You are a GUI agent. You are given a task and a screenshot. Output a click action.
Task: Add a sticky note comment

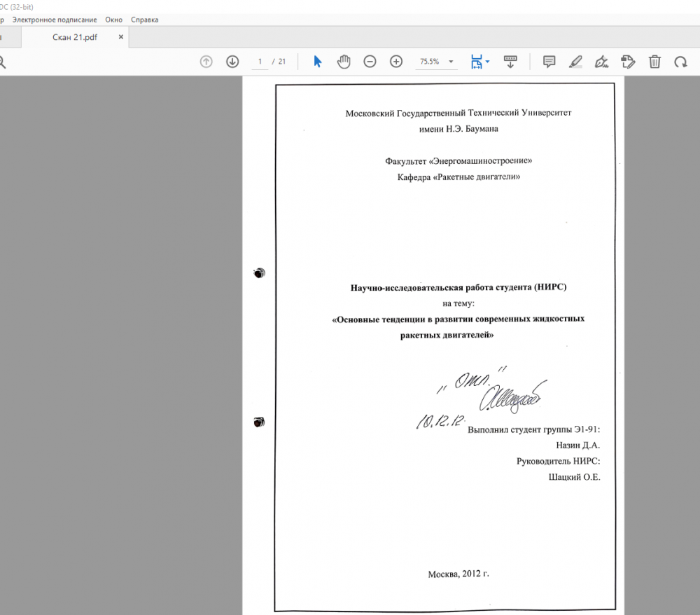[x=549, y=62]
